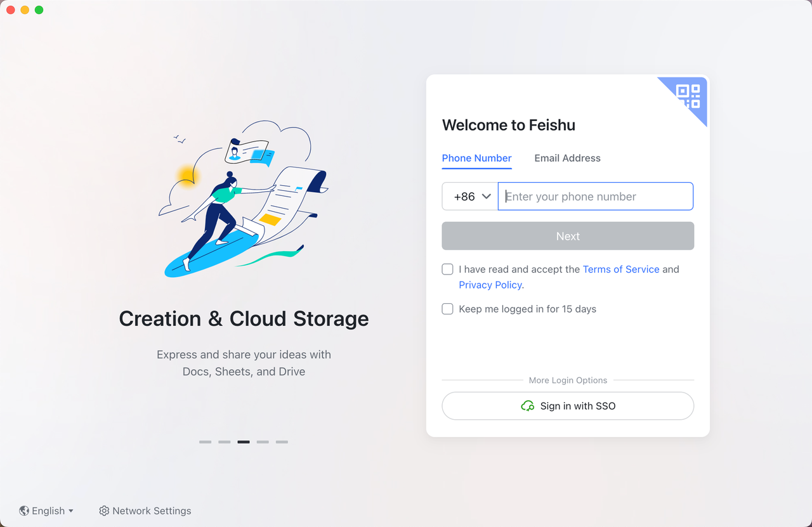Open the Privacy Policy link
The width and height of the screenshot is (812, 527).
point(490,285)
